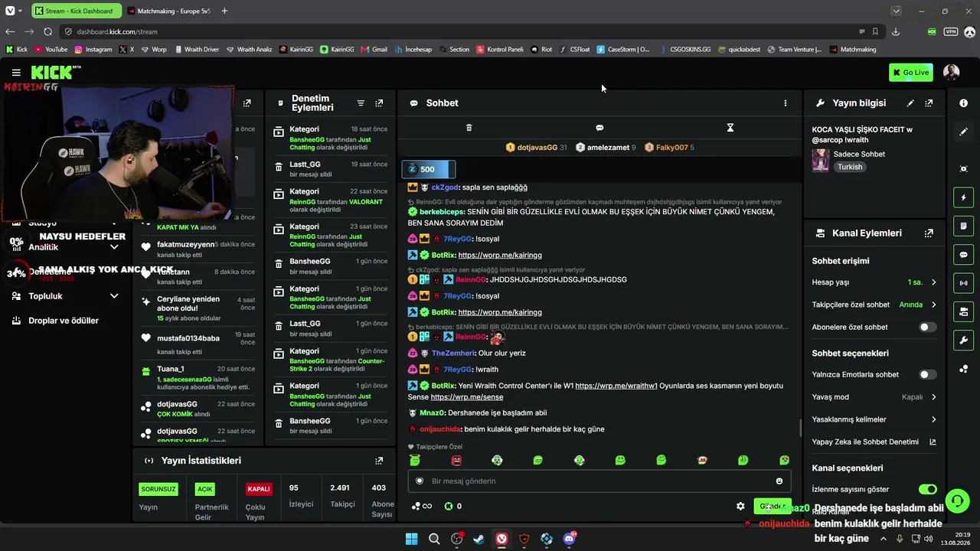Turn off İzlenme sayısını göster
The width and height of the screenshot is (980, 551).
point(927,490)
